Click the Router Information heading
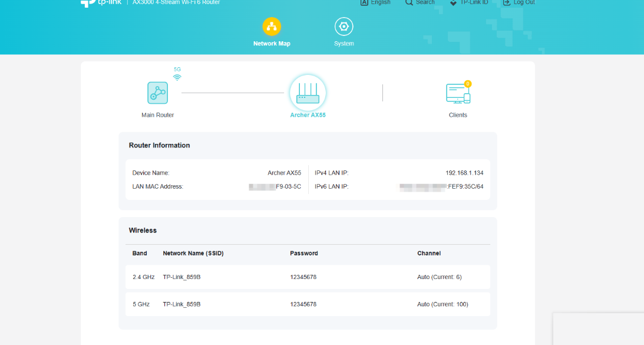This screenshot has height=345, width=644. [x=159, y=145]
